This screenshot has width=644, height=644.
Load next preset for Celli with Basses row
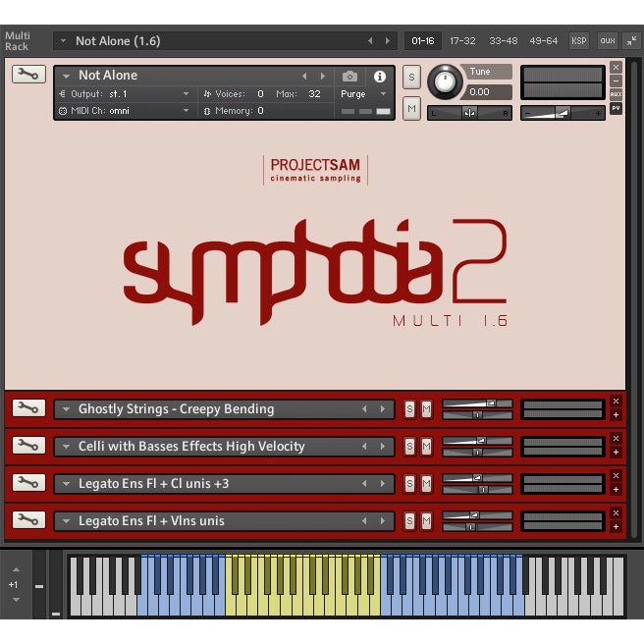[x=383, y=447]
